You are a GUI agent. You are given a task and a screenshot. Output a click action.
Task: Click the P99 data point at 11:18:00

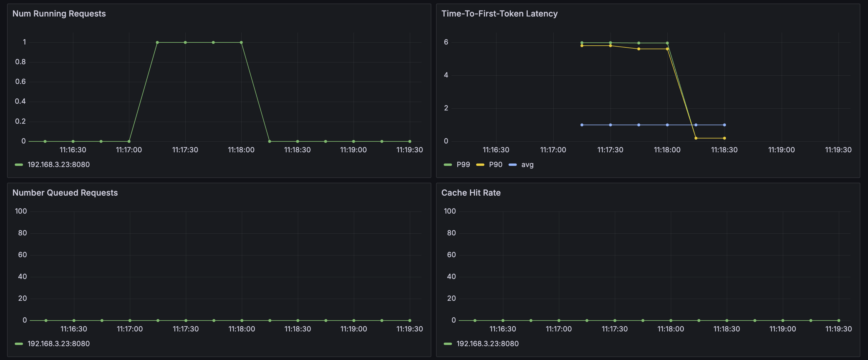point(667,43)
